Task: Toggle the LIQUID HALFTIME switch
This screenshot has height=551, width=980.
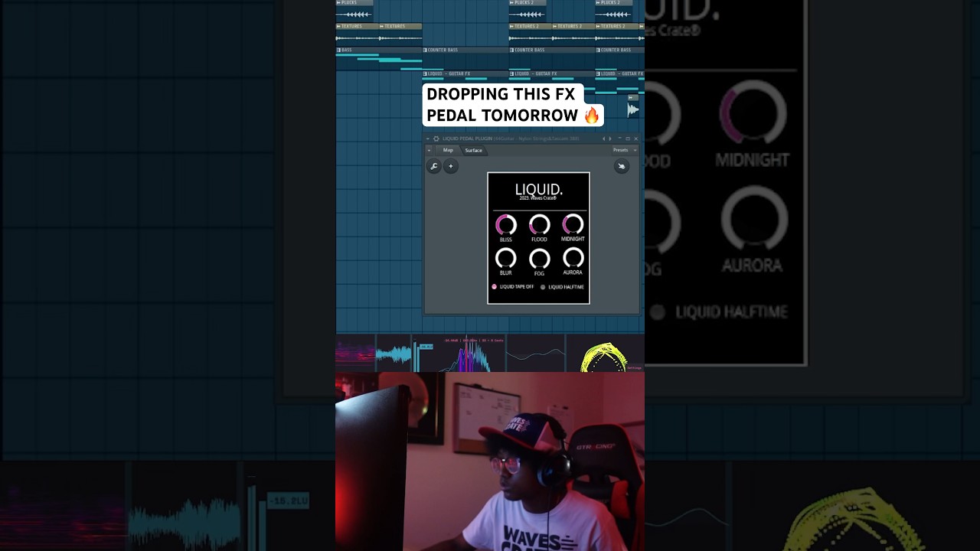Action: pyautogui.click(x=543, y=287)
